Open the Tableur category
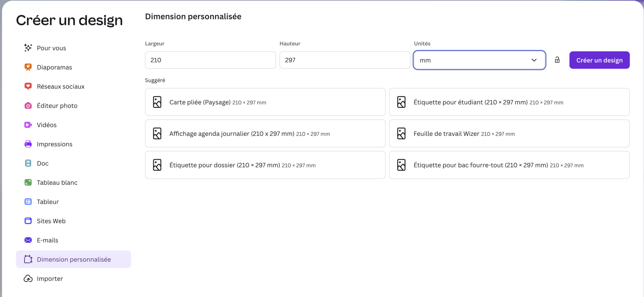 (48, 202)
